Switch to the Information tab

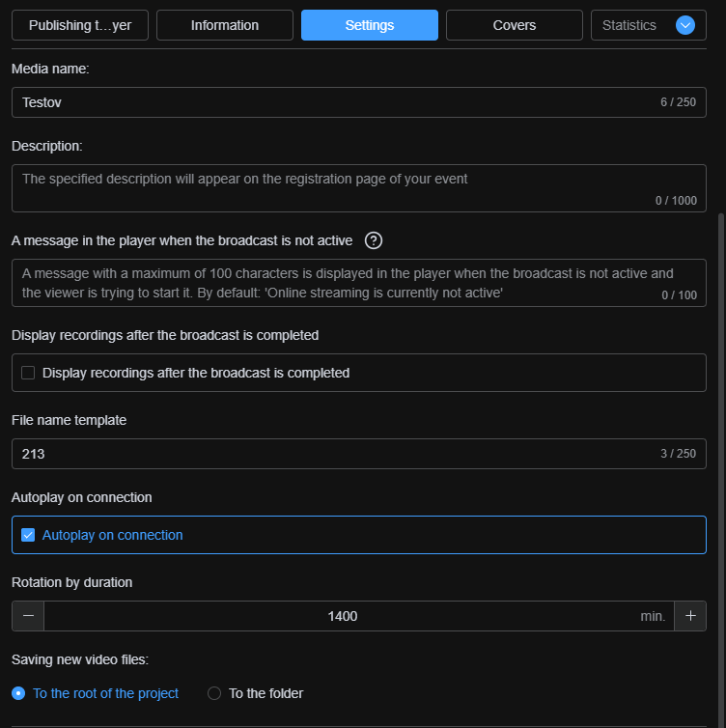pos(225,25)
